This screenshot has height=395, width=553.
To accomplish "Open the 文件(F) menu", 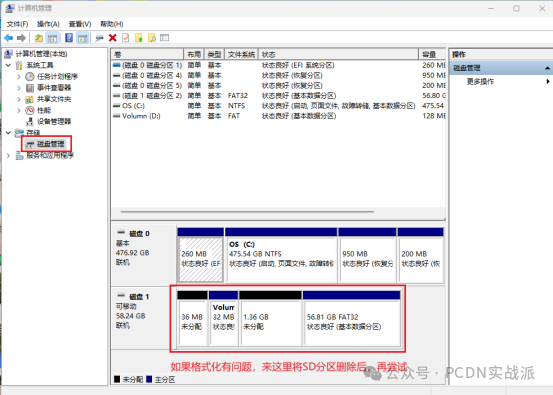I will coord(17,24).
